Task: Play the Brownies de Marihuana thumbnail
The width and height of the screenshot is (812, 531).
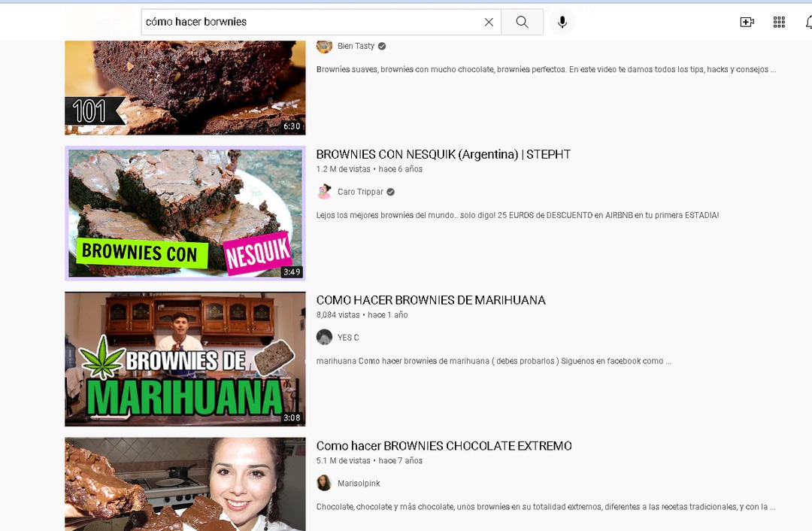Action: pyautogui.click(x=185, y=359)
